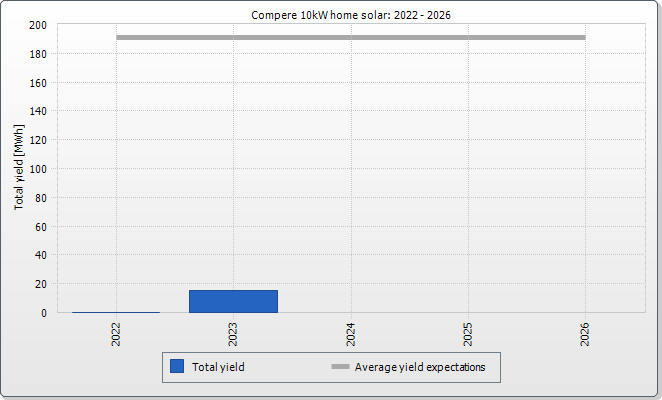Click the gray average yield expectations line
The width and height of the screenshot is (662, 400).
coord(350,38)
